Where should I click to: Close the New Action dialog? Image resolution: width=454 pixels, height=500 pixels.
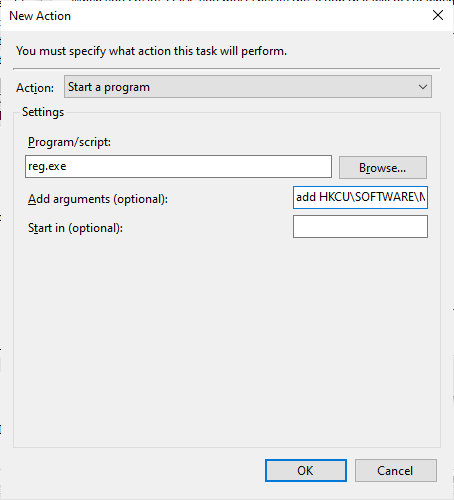[x=438, y=15]
